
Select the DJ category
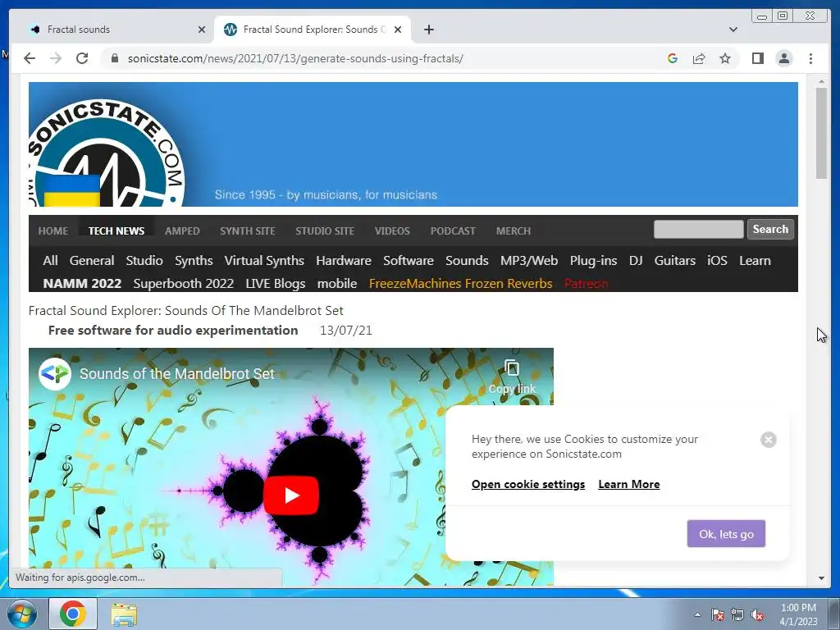[636, 260]
